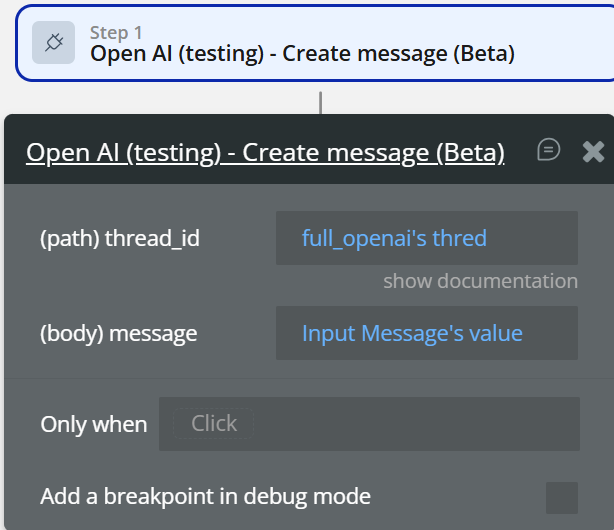Close the Create message properties panel
This screenshot has width=614, height=530.
pos(593,151)
